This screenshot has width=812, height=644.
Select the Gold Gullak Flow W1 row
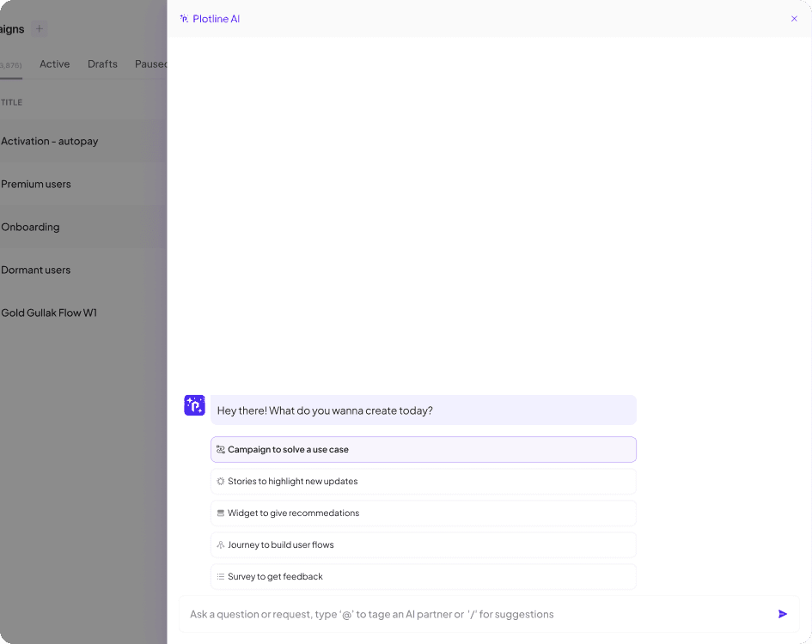coord(83,313)
